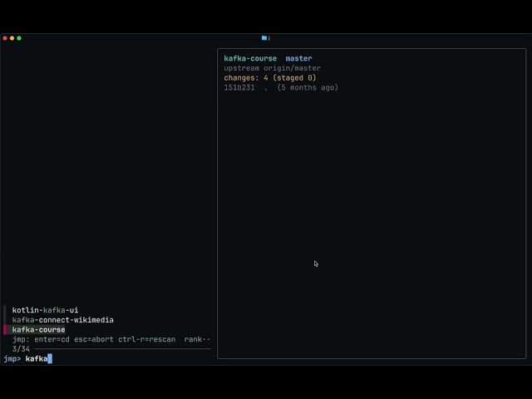Maximize terminal with the green button
Image resolution: width=532 pixels, height=399 pixels.
[x=19, y=38]
